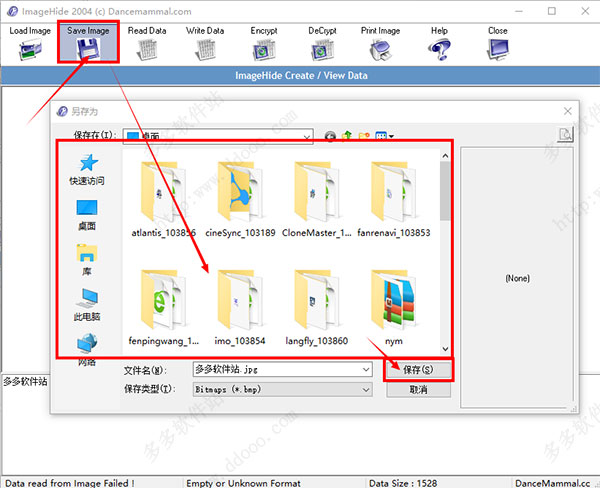The width and height of the screenshot is (600, 488).
Task: Click the Data Size : 1528 status entry
Action: click(403, 483)
